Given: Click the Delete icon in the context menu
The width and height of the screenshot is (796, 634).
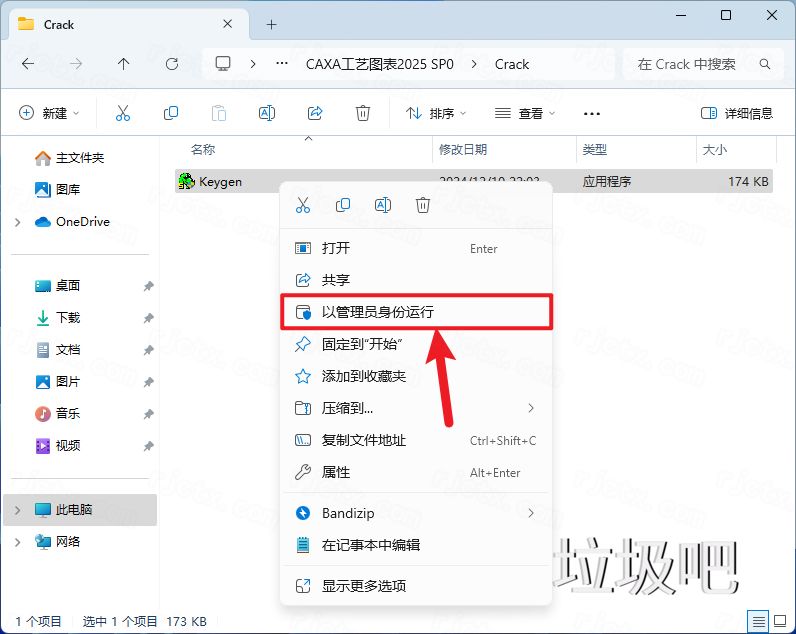Looking at the screenshot, I should [423, 205].
